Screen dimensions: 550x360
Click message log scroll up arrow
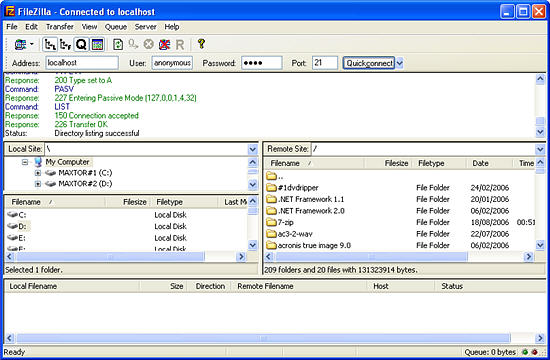click(541, 79)
